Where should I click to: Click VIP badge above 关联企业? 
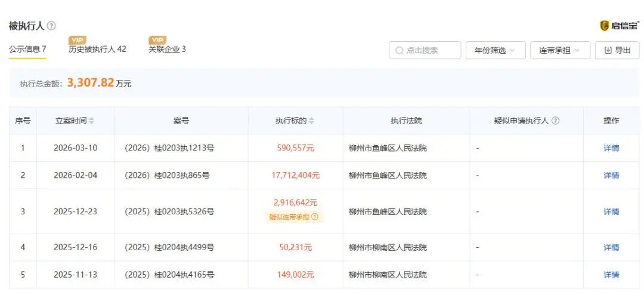pyautogui.click(x=157, y=40)
